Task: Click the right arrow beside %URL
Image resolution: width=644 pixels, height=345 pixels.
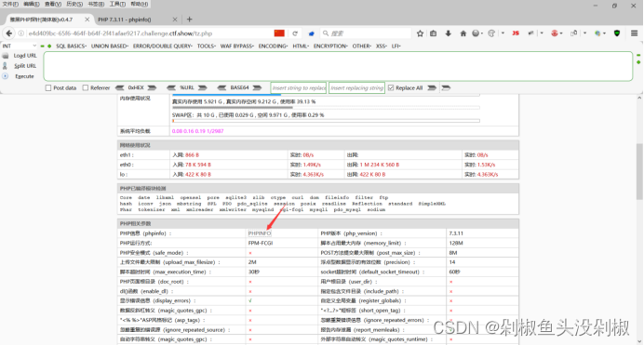Action: (203, 87)
